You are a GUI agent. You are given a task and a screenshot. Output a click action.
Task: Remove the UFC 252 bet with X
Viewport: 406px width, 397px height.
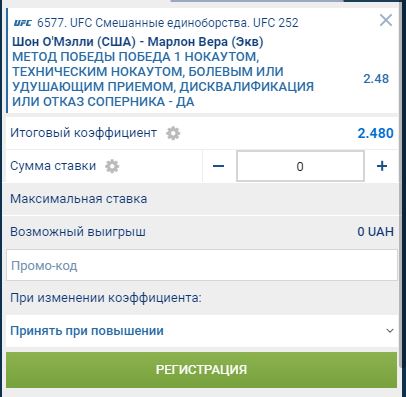pos(386,20)
